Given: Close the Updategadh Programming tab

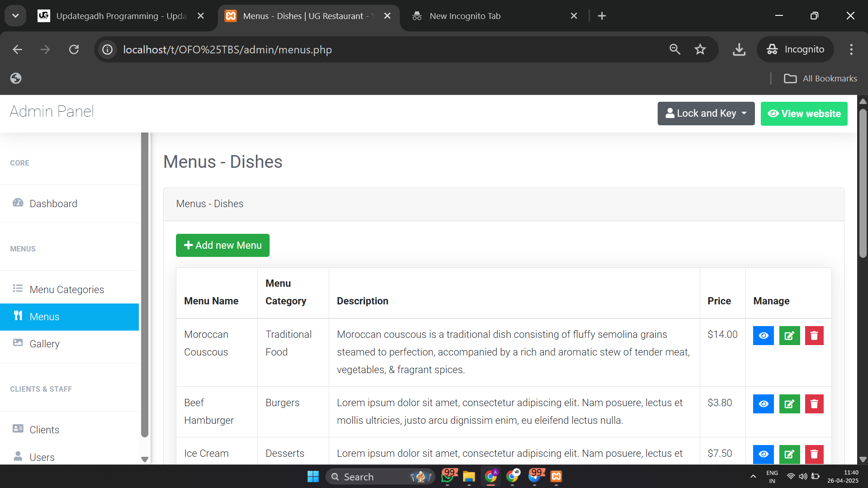Looking at the screenshot, I should 201,16.
